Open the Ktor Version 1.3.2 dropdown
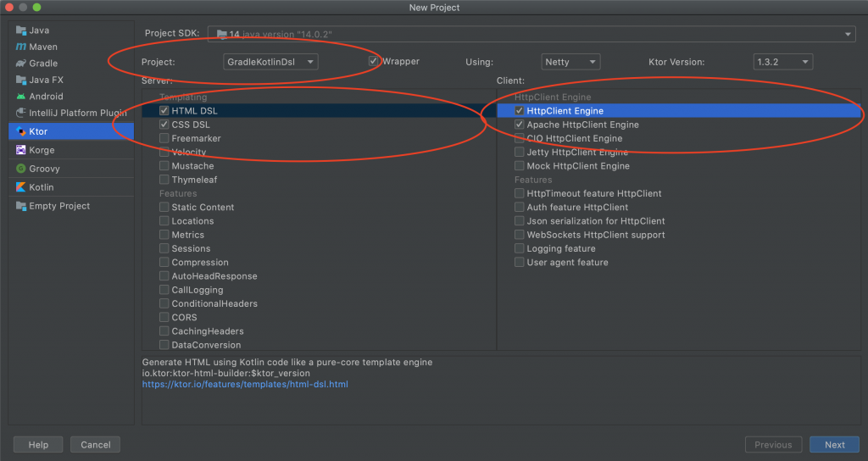The image size is (868, 461). [782, 62]
